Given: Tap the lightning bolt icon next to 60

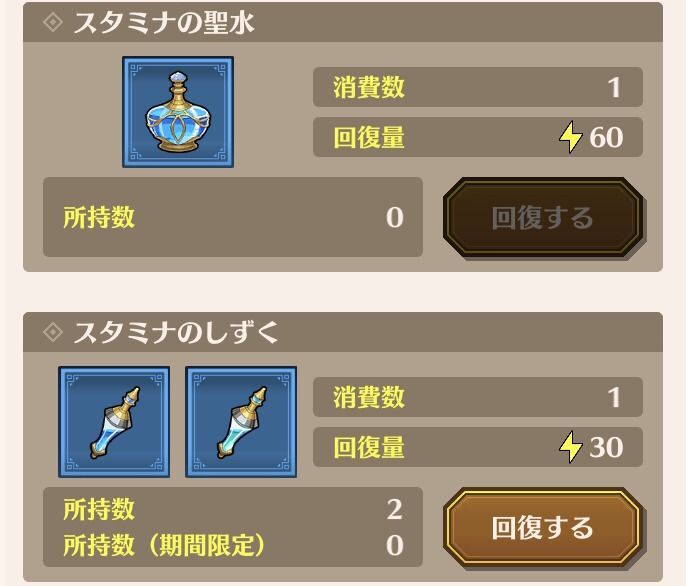Looking at the screenshot, I should [570, 137].
